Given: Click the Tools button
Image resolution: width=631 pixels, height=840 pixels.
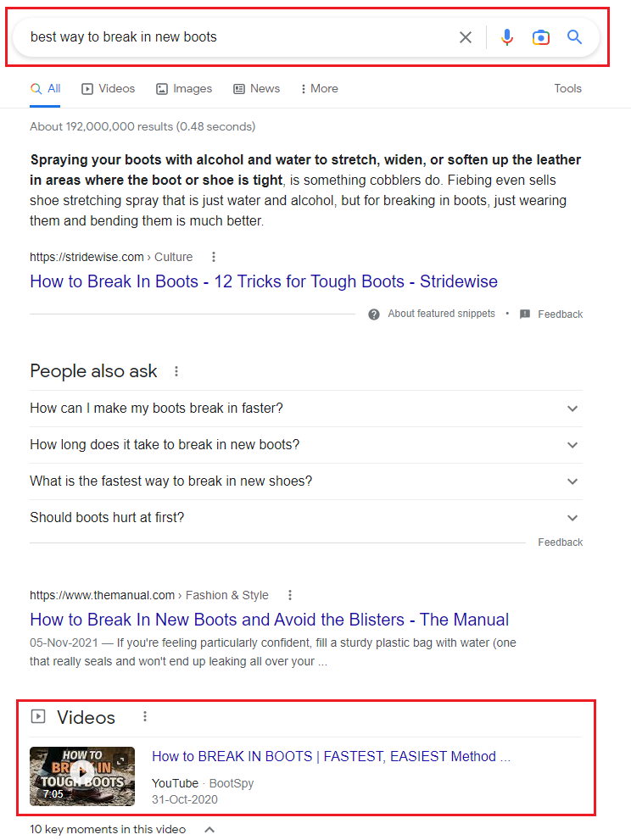Looking at the screenshot, I should click(x=567, y=89).
